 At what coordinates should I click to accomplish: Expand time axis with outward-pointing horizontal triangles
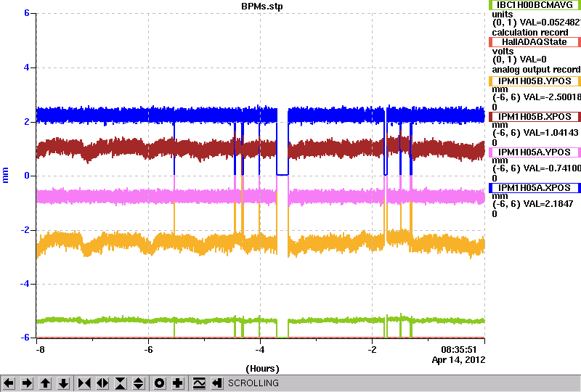[102, 383]
